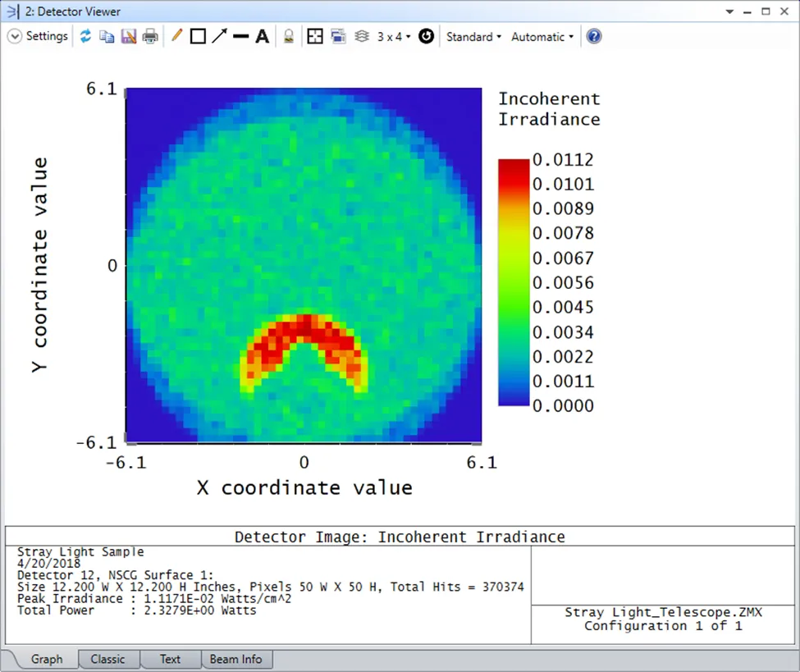Select the rectangle drawing tool

click(198, 37)
